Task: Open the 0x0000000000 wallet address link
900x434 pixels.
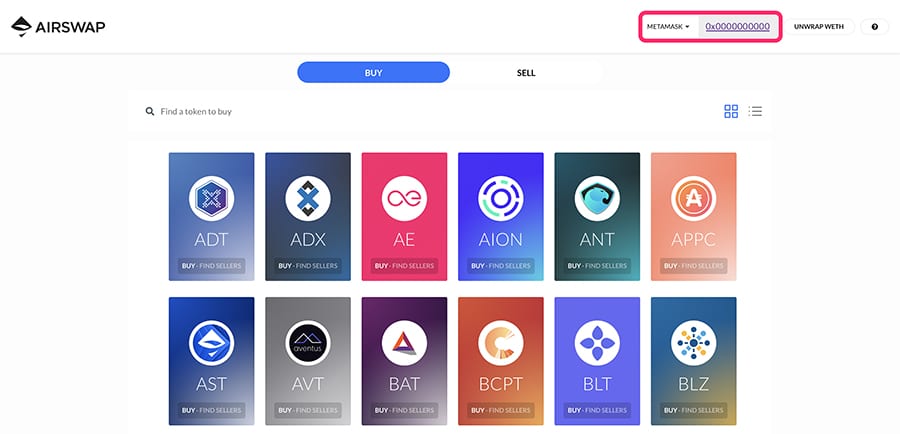Action: coord(737,27)
